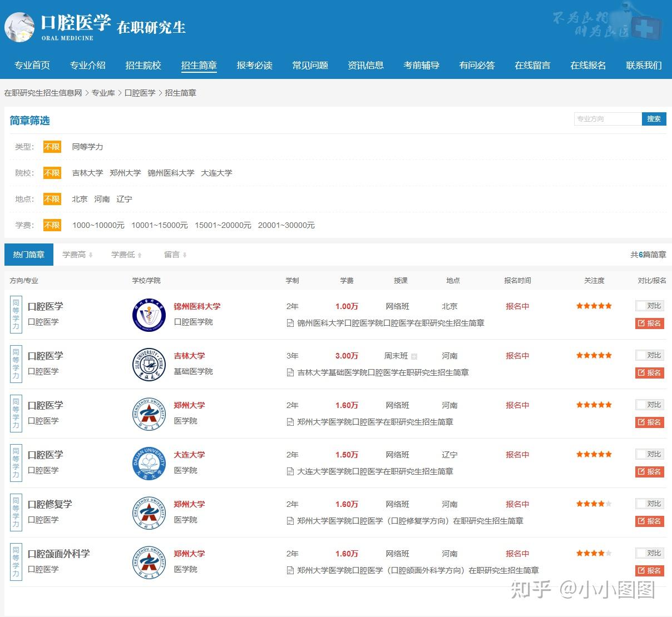Screen dimensions: 672x617
Task: Filter location by 北京
Action: 80,199
